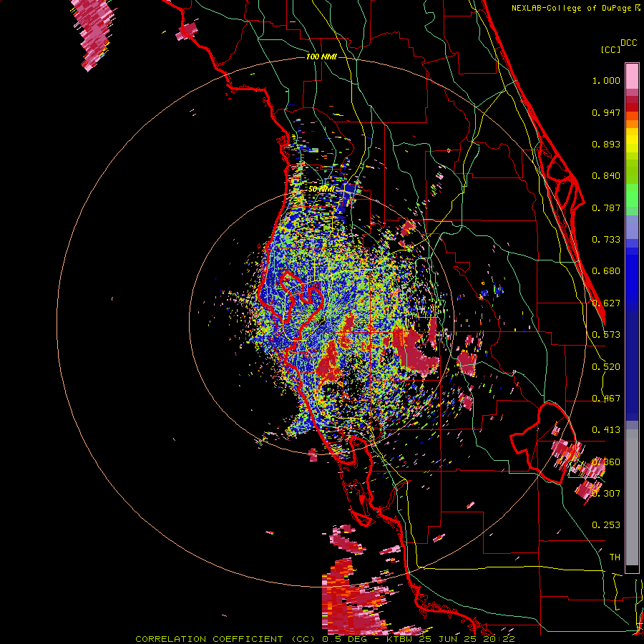Click the 0.520 color scale value

click(x=606, y=367)
